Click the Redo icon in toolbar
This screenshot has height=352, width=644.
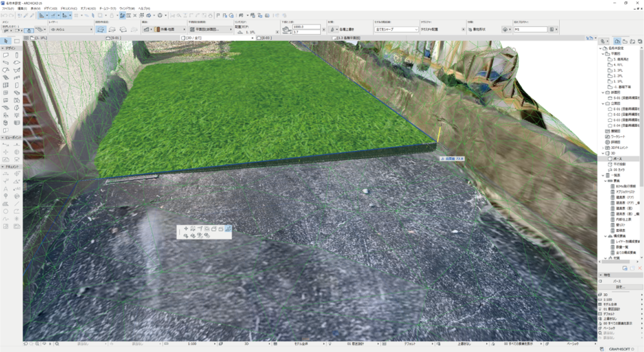[x=11, y=15]
